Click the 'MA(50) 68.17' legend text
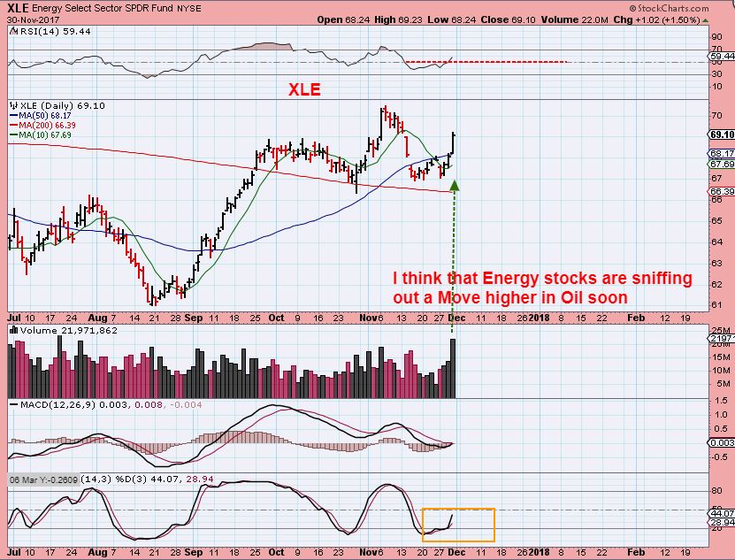 point(45,115)
